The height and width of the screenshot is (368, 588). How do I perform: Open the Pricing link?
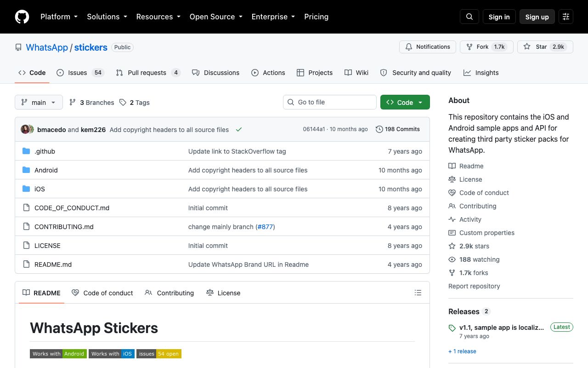tap(317, 17)
